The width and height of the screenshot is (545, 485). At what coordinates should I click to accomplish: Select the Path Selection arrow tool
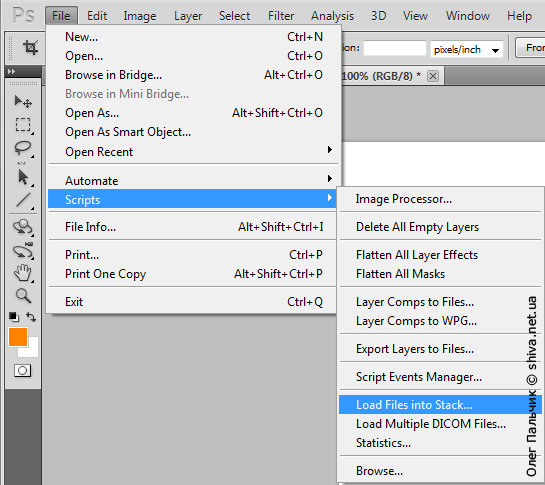point(23,177)
